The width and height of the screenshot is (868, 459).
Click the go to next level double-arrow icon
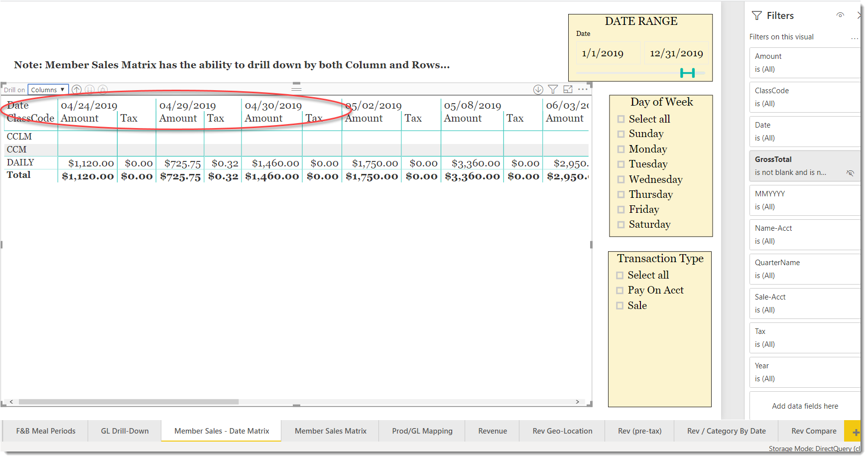[x=90, y=90]
